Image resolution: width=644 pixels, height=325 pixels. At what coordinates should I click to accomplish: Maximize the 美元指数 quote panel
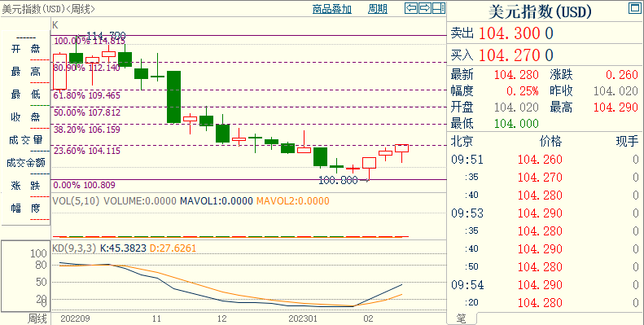coord(634,8)
